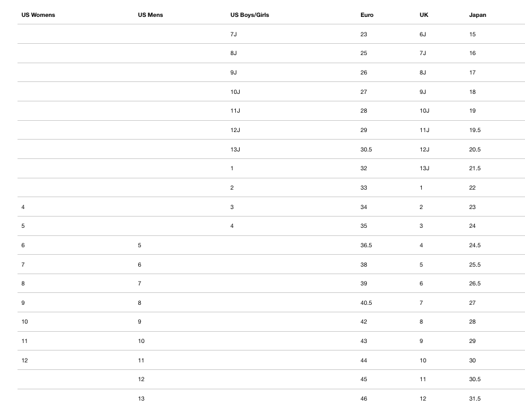Click the "Japan" column header

click(477, 15)
